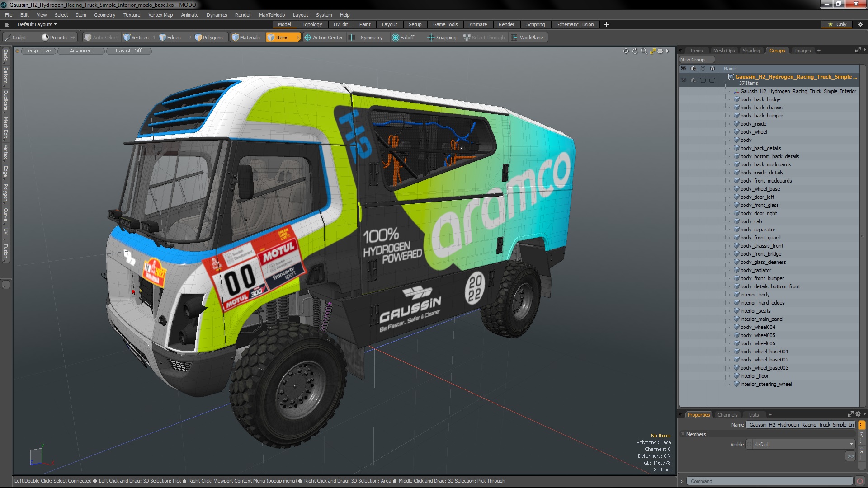Toggle render camera of the Gaussin_H2 group
Screen dimensions: 868x488
click(693, 80)
